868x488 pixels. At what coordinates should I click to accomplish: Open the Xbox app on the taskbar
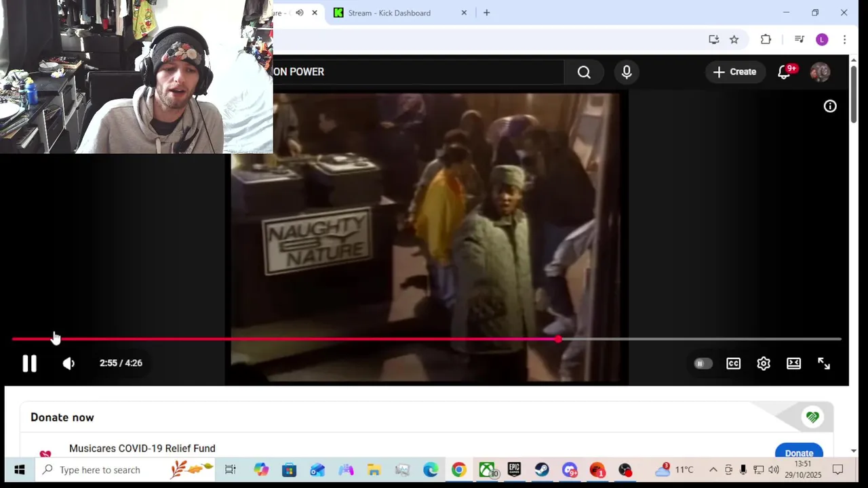(x=487, y=470)
